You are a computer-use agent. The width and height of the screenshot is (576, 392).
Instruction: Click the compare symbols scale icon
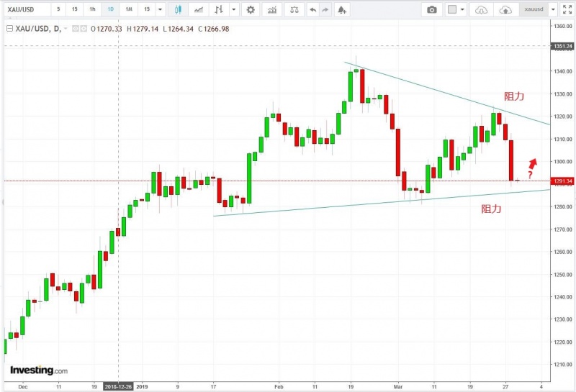pyautogui.click(x=294, y=10)
